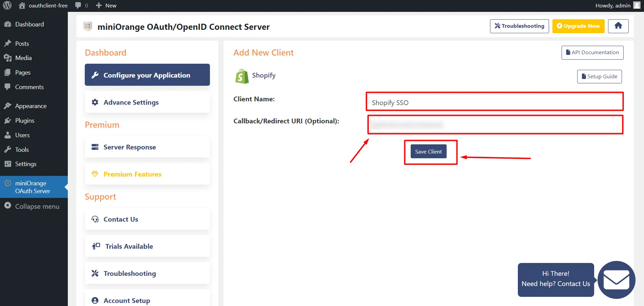Click the Need help? Contact Us bubble
This screenshot has height=306, width=644.
[556, 280]
